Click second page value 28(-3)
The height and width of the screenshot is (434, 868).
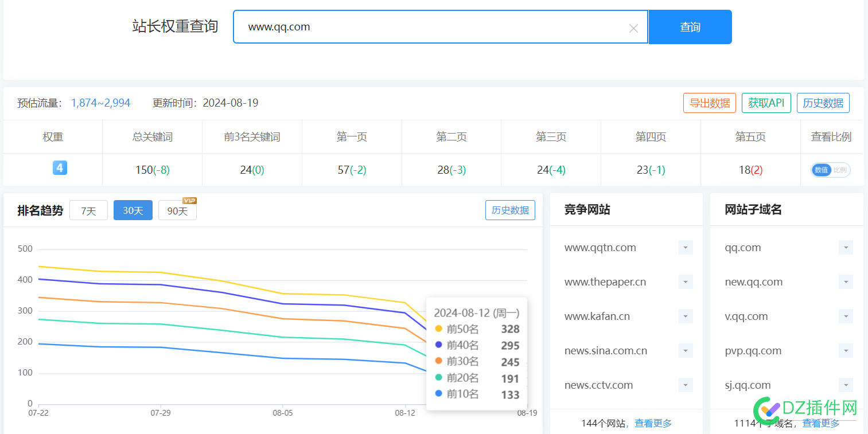(x=451, y=170)
